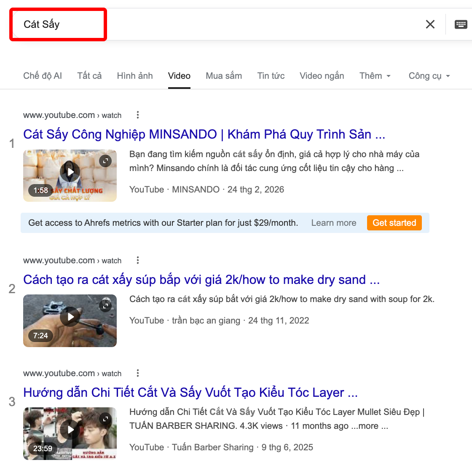Open the Video ngắn tab

(x=322, y=76)
